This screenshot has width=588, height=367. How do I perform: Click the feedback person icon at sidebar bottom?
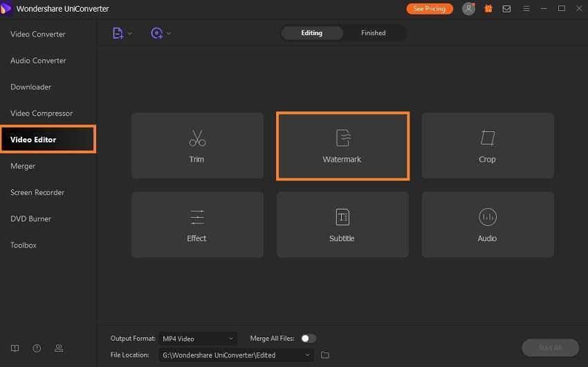point(59,348)
